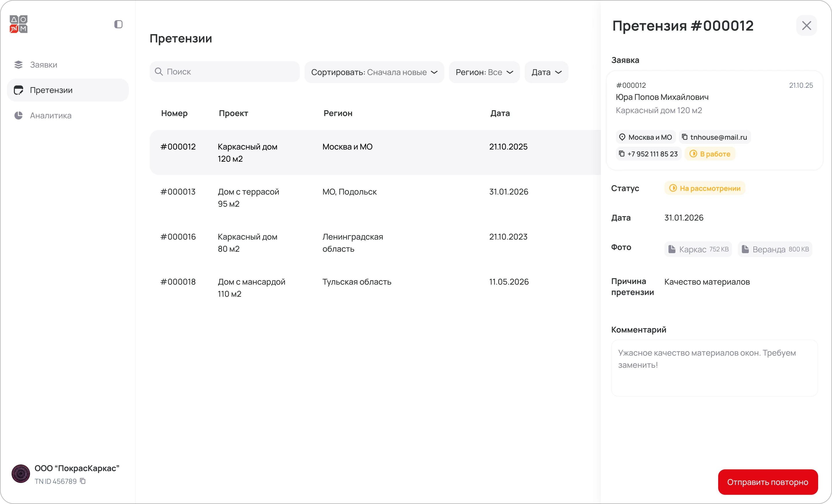Click the TN Дом logo icon
This screenshot has width=832, height=504.
(x=18, y=24)
